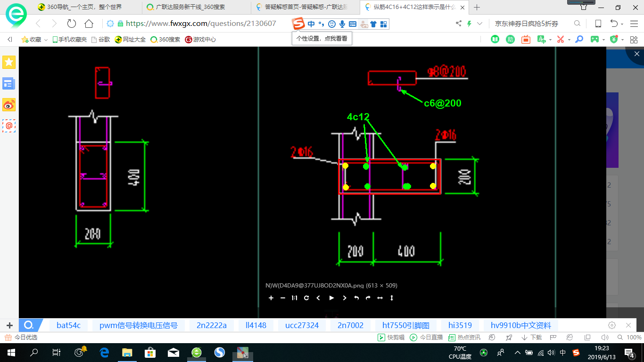Viewport: 644px width, 362px height.
Task: Open browser main hamburger menu
Action: [x=634, y=24]
